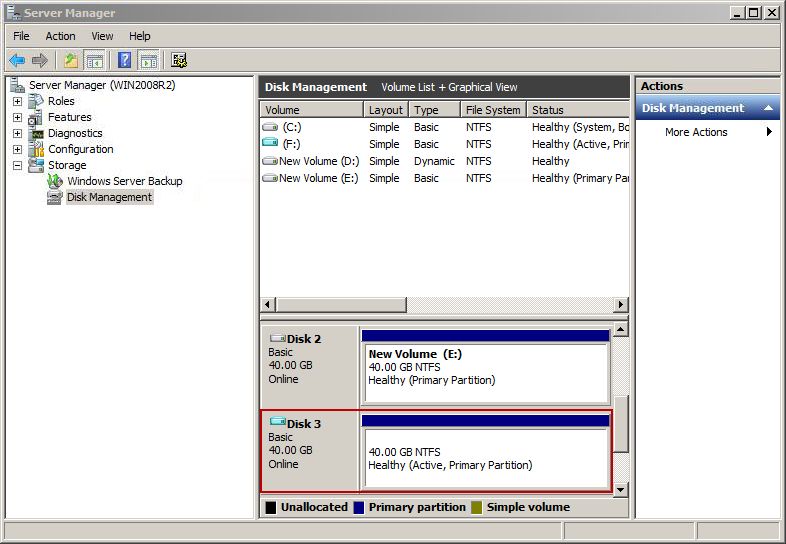
Task: Sort by the Layout column header
Action: point(386,110)
